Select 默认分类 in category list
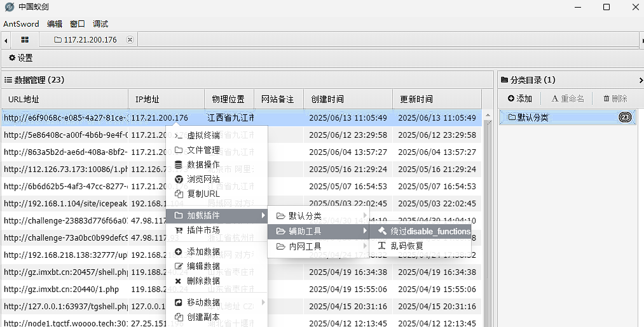The width and height of the screenshot is (644, 327). point(567,117)
